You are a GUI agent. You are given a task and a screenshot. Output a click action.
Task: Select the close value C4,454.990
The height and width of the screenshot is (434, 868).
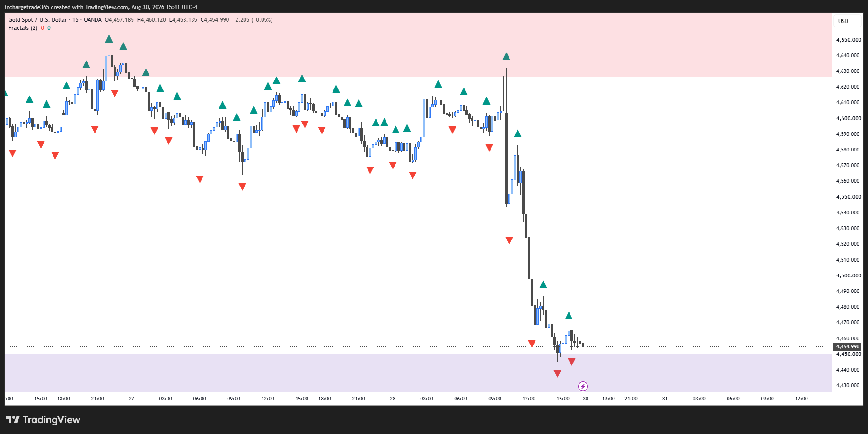coord(215,20)
